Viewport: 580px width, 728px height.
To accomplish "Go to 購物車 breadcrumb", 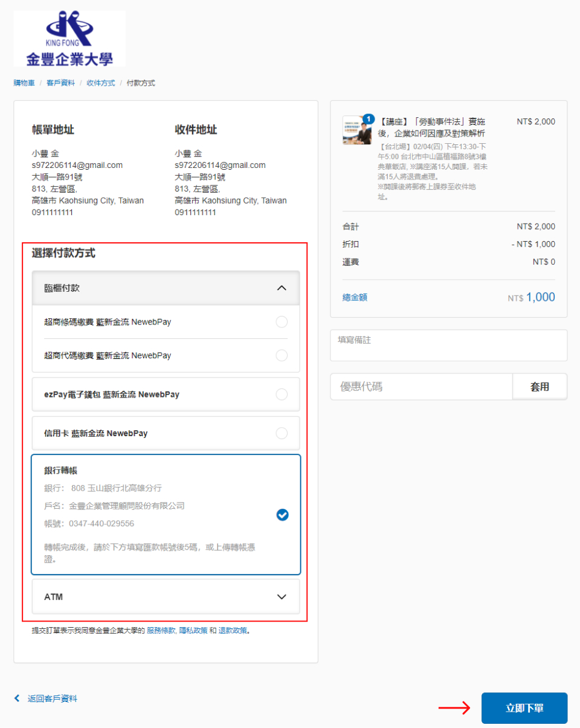I will point(24,83).
